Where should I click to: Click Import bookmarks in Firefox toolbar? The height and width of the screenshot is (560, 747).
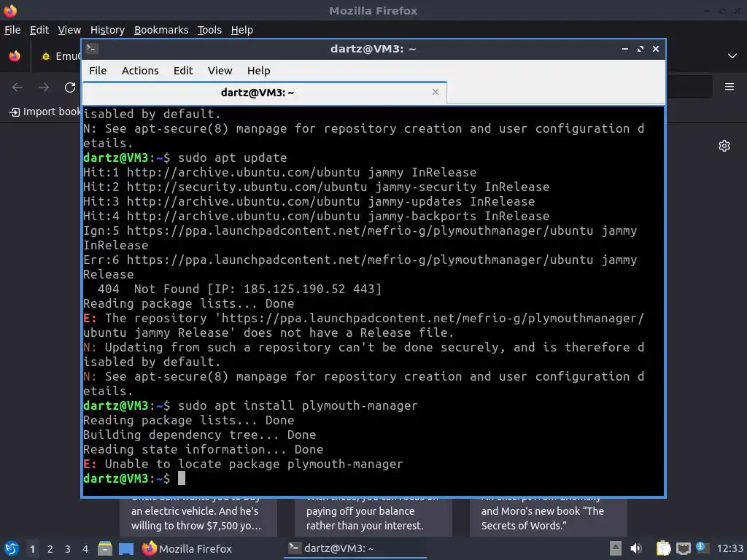[x=45, y=112]
